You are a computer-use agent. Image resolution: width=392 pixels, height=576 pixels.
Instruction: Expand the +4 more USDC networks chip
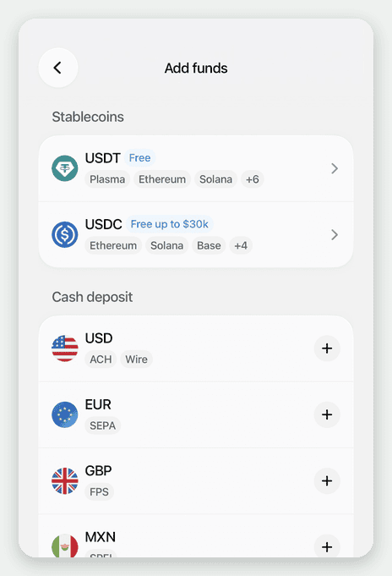coord(241,245)
